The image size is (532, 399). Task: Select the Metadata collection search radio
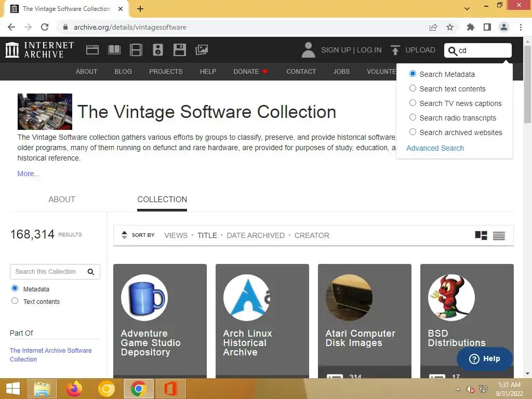pos(15,288)
